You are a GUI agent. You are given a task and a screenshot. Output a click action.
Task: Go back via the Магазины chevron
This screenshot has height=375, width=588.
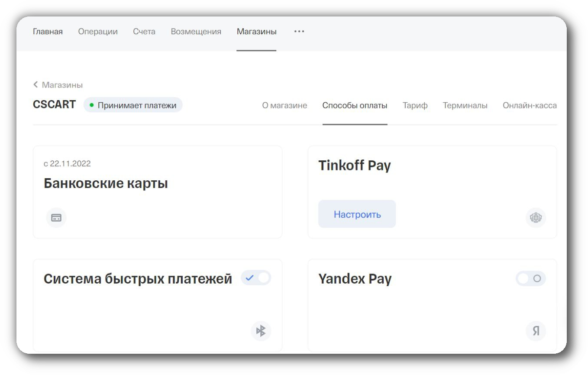click(36, 85)
